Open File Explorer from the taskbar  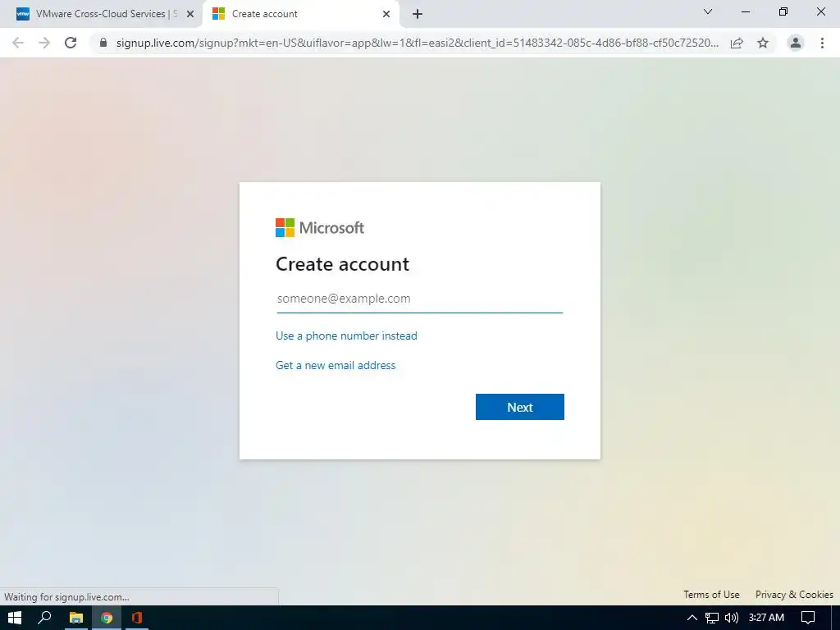click(76, 618)
